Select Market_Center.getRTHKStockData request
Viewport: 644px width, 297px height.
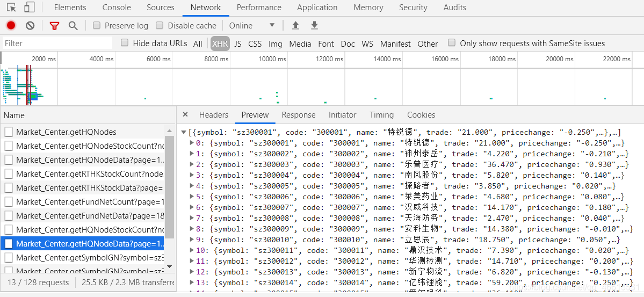click(82, 188)
